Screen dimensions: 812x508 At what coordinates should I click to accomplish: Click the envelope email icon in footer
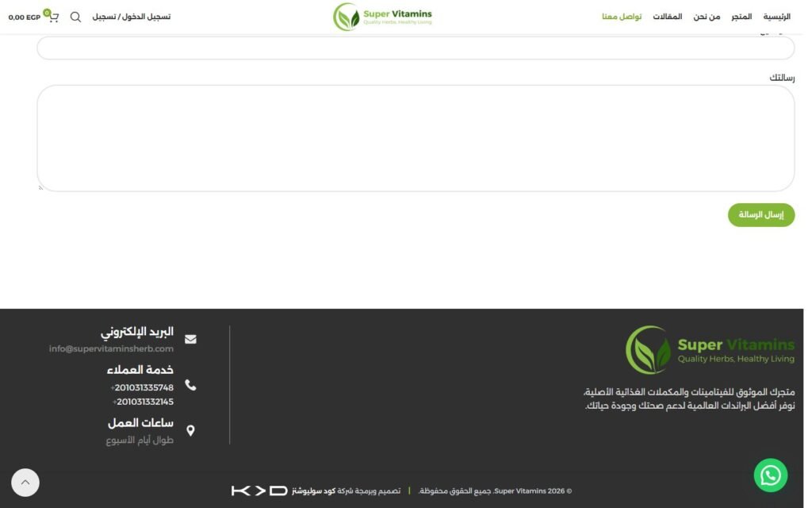(190, 339)
